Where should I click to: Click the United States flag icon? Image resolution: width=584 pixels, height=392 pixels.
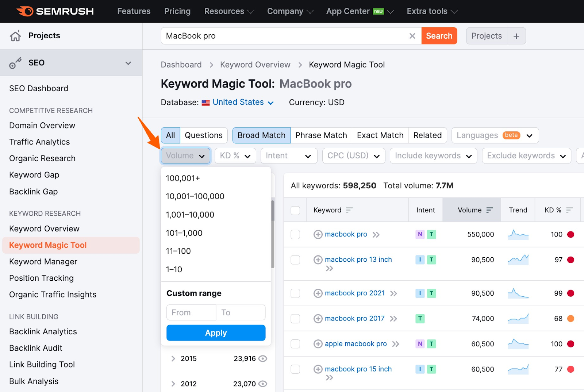pos(206,103)
